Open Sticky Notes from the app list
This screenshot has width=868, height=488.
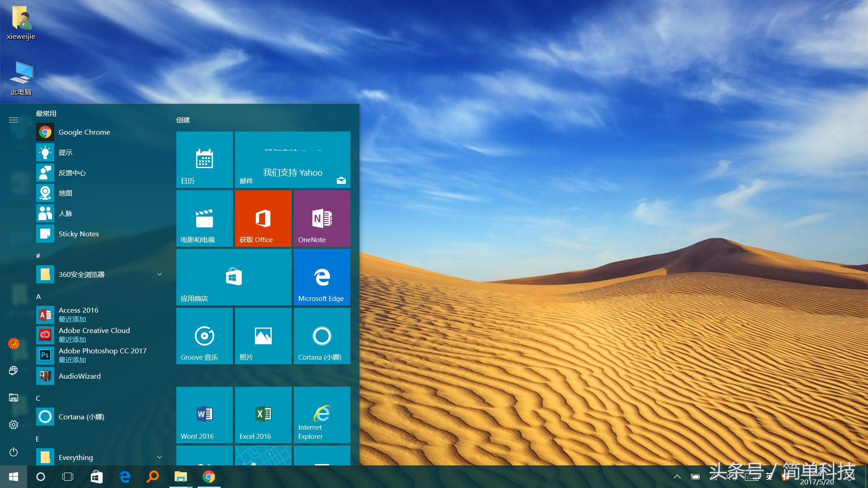79,234
